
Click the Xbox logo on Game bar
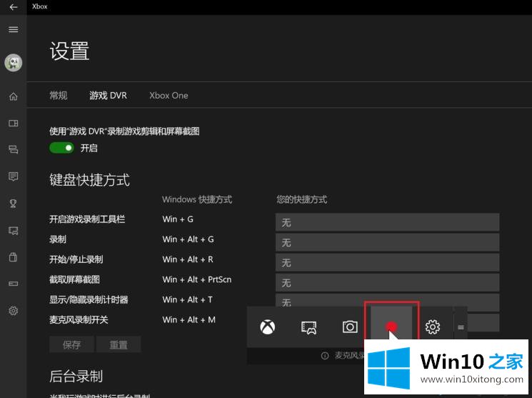pos(267,327)
